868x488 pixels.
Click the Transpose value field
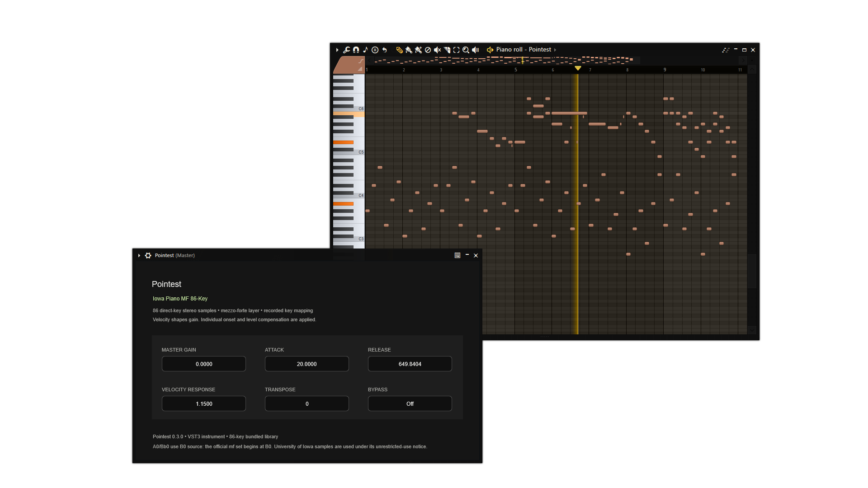(307, 404)
